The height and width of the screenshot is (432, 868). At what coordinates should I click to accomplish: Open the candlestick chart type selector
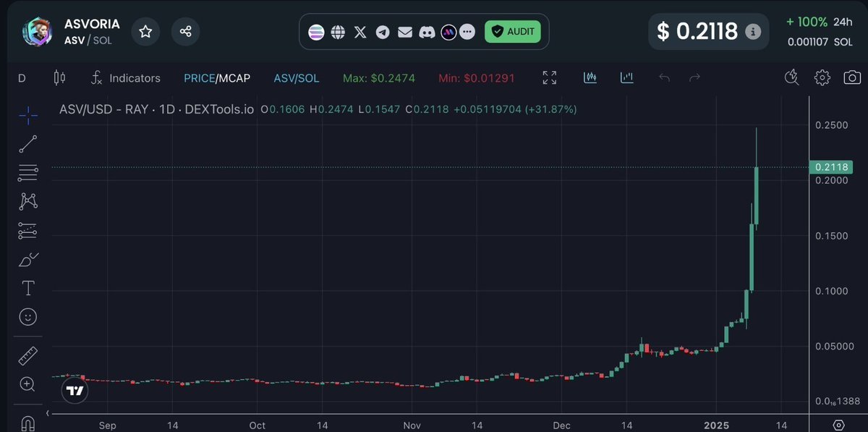(x=59, y=77)
